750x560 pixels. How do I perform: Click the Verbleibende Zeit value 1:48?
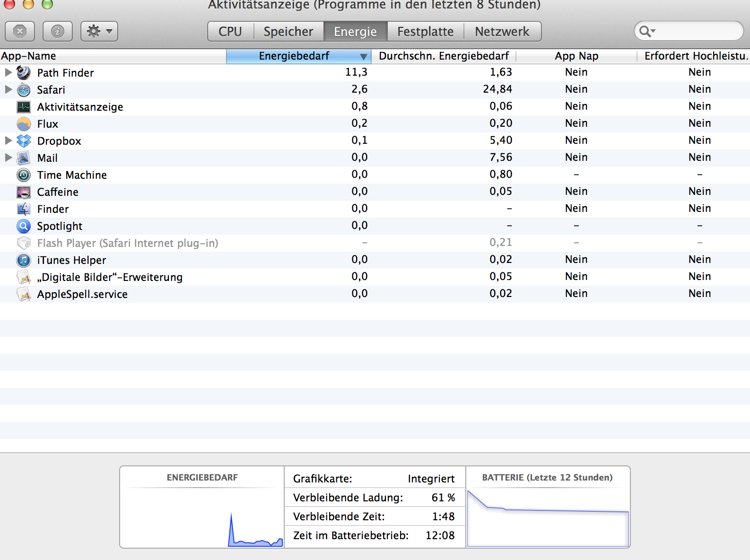tap(443, 516)
